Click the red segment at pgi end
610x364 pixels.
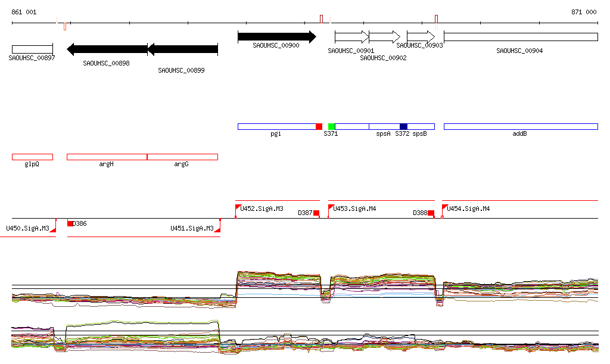pyautogui.click(x=319, y=126)
